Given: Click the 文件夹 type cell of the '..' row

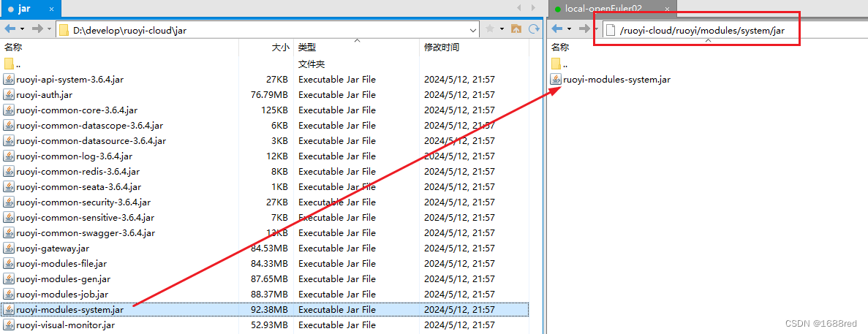Looking at the screenshot, I should 312,64.
